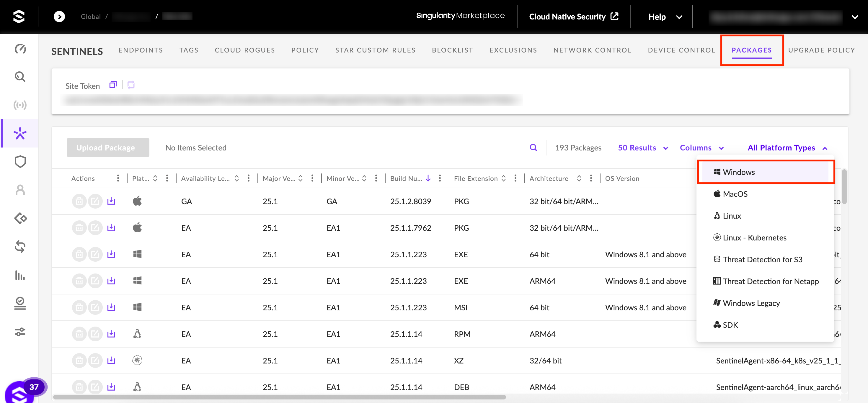This screenshot has height=403, width=868.
Task: Open the bar chart reports sidebar icon
Action: 20,275
